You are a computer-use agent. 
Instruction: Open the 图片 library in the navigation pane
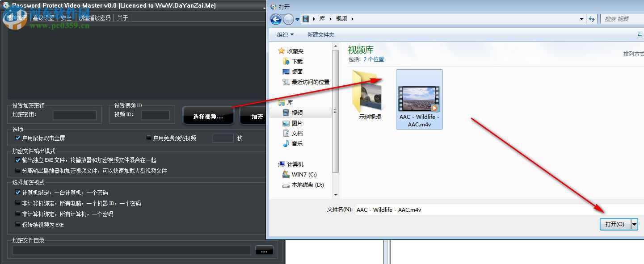pos(296,123)
